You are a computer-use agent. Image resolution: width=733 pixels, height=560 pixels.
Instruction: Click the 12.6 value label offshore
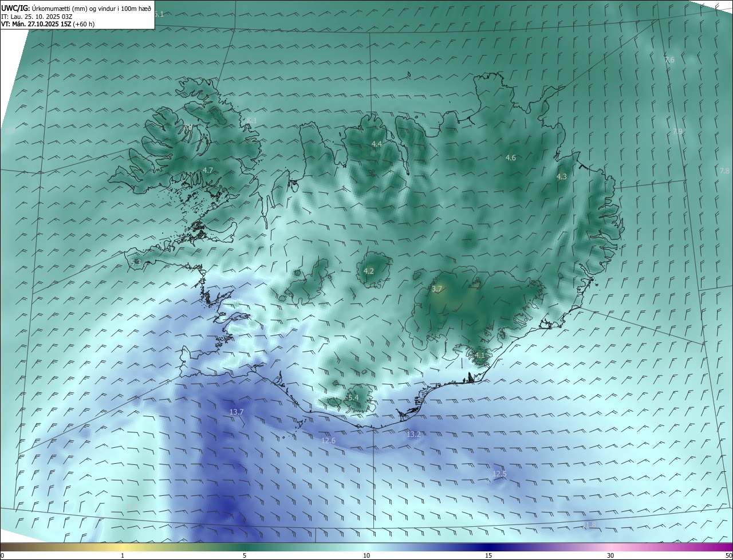(328, 440)
